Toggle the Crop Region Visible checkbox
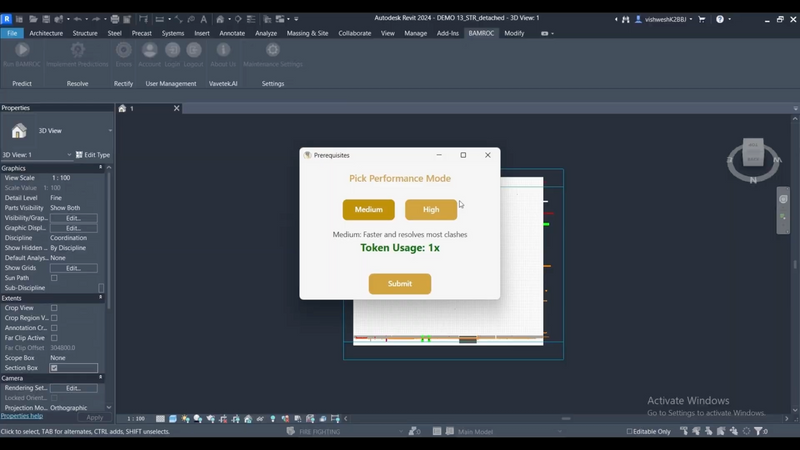This screenshot has width=800, height=450. tap(54, 318)
